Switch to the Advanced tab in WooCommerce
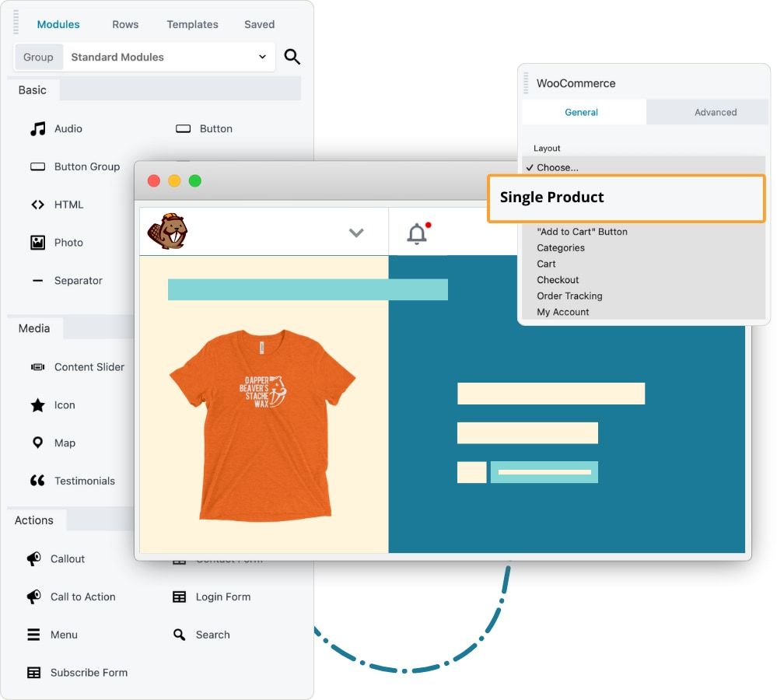The height and width of the screenshot is (700, 777). tap(708, 113)
